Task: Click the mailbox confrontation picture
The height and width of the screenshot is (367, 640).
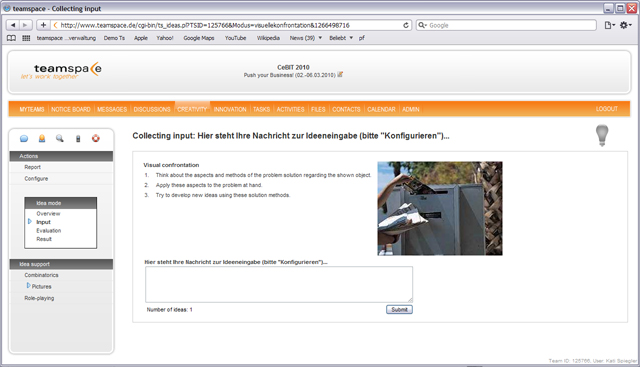Action: pyautogui.click(x=440, y=208)
